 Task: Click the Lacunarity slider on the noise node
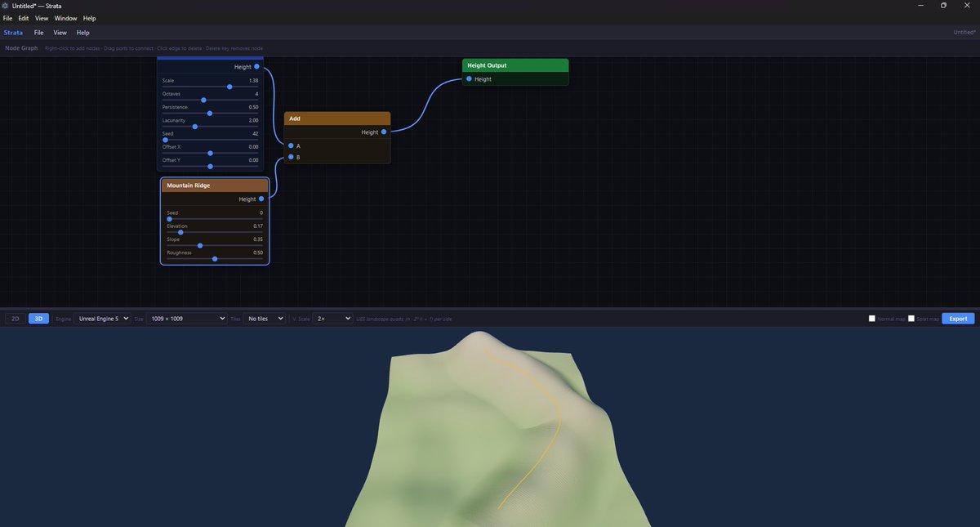point(210,126)
